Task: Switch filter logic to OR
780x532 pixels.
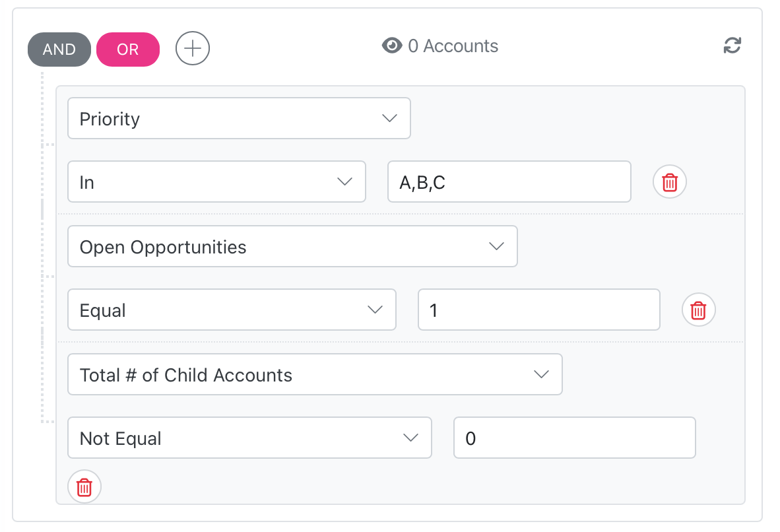Action: [128, 50]
